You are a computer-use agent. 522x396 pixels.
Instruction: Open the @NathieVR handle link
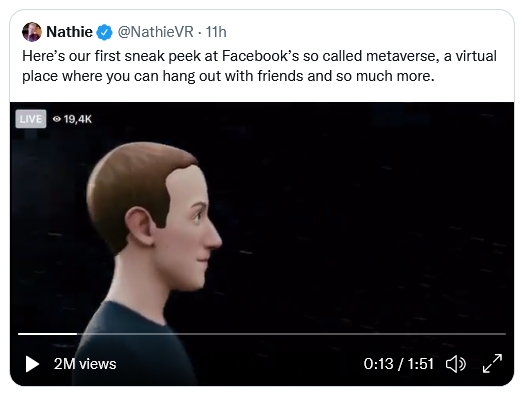click(155, 32)
